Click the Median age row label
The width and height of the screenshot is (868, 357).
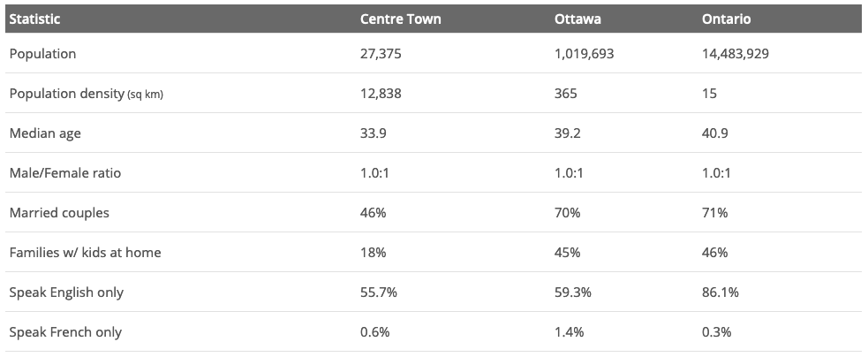pyautogui.click(x=44, y=133)
